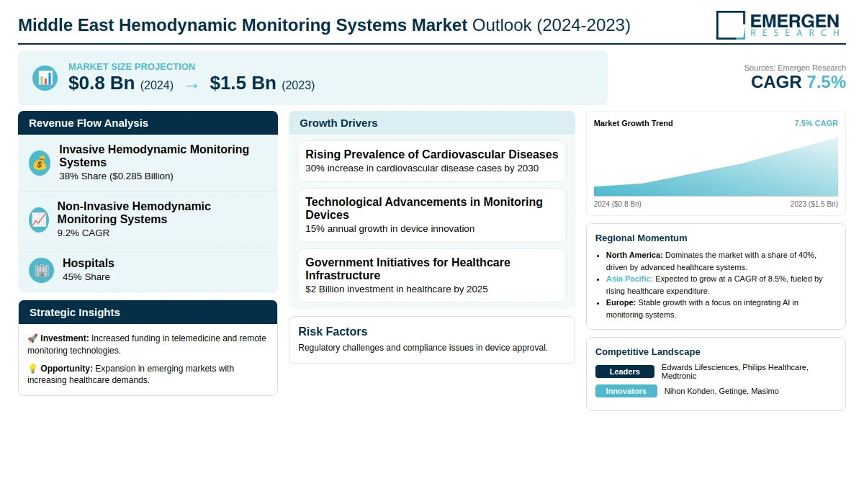Image resolution: width=864 pixels, height=504 pixels.
Task: Click the arrow between the market size values
Action: [192, 85]
